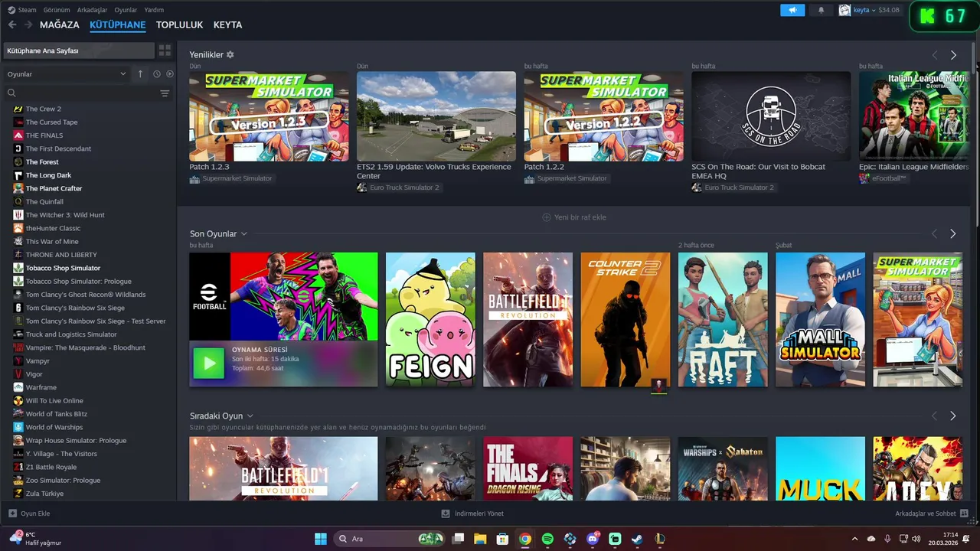Open the notifications bell

822,10
